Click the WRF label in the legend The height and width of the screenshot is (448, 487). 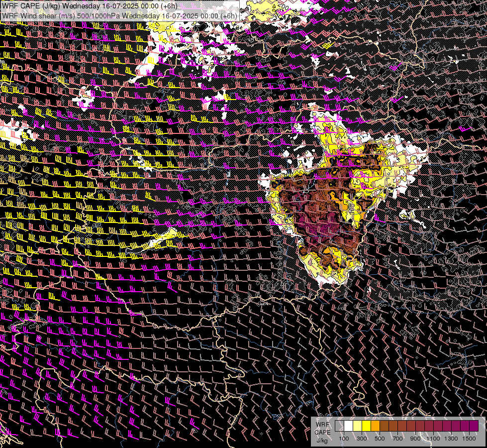pos(322,425)
